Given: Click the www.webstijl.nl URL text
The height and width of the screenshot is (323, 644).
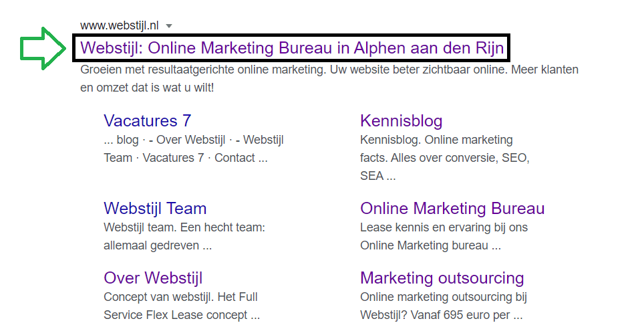Looking at the screenshot, I should pos(120,25).
